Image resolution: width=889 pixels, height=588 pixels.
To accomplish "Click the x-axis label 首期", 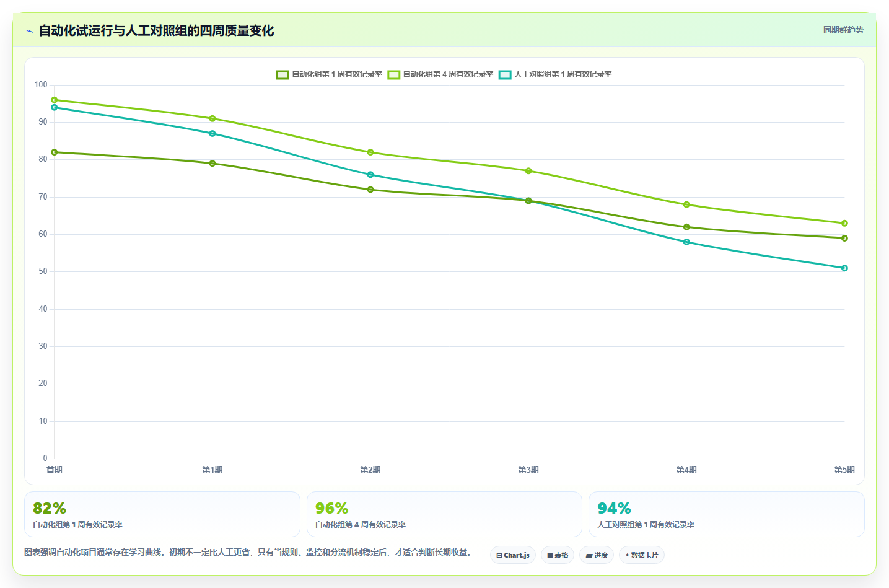I will coord(55,470).
